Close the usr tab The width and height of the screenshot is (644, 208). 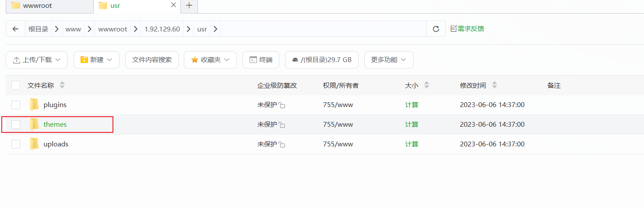coord(173,5)
